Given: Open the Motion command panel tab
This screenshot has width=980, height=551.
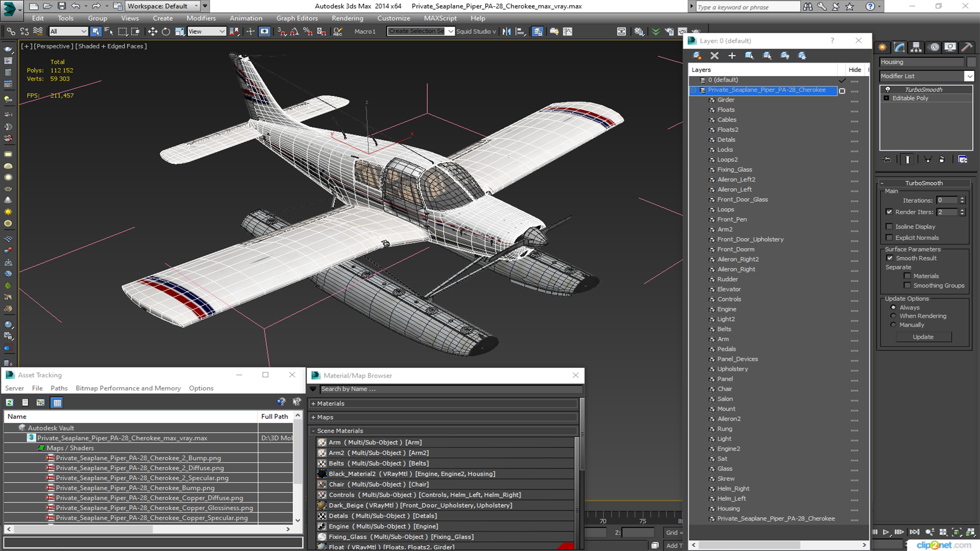Looking at the screenshot, I should tap(934, 47).
